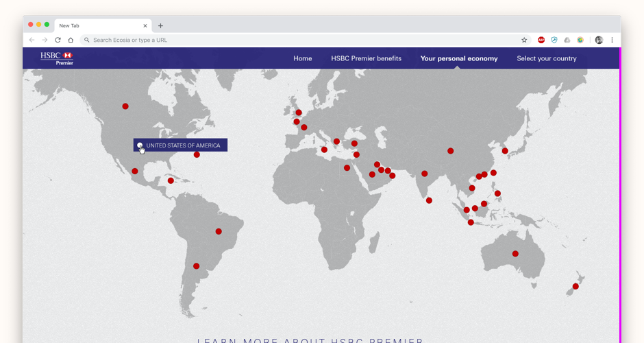The image size is (644, 343).
Task: Click the Canada red map dot
Action: tap(125, 106)
